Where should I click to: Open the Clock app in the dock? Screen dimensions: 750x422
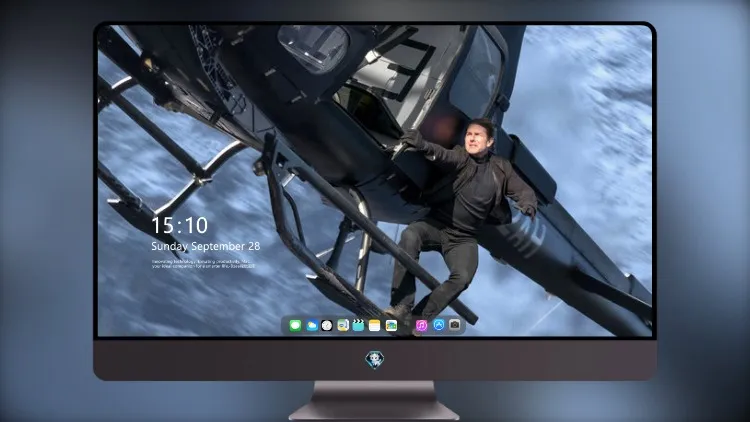pos(327,326)
